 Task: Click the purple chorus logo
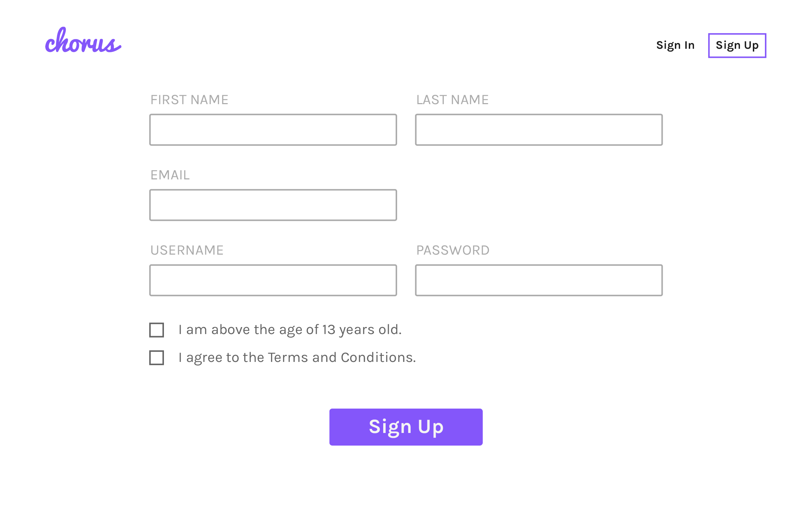(83, 40)
